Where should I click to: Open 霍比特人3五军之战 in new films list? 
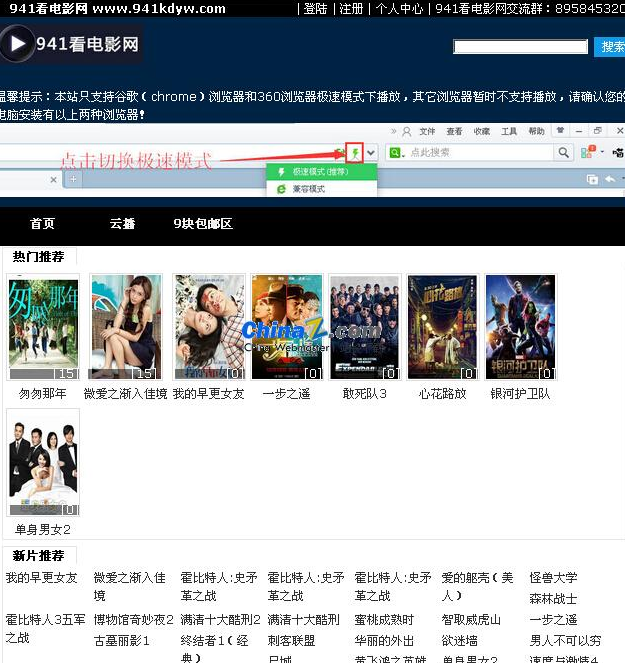click(46, 629)
